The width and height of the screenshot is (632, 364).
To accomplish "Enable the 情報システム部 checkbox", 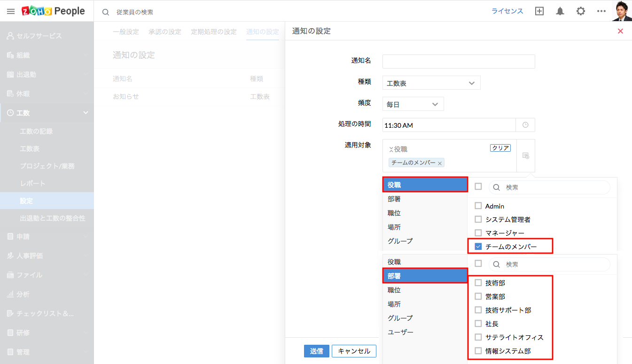I will (478, 350).
